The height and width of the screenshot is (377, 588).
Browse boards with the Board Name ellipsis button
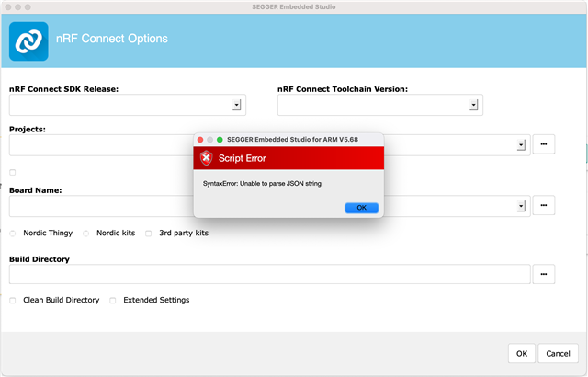pyautogui.click(x=543, y=205)
